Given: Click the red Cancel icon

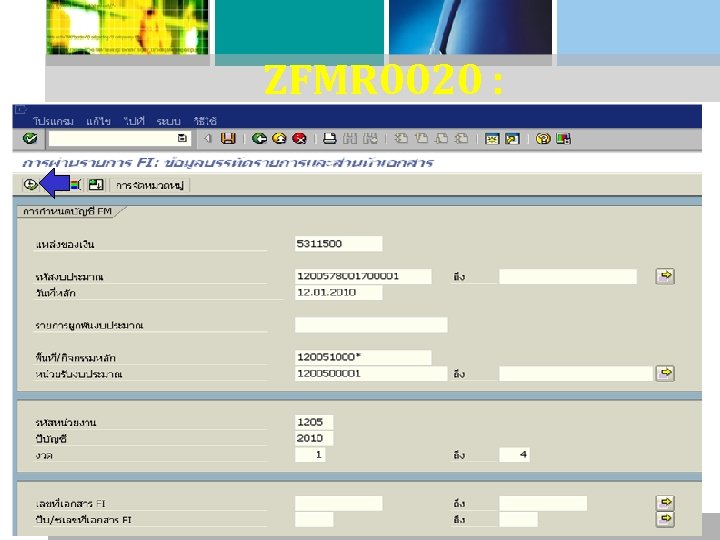Looking at the screenshot, I should pyautogui.click(x=299, y=138).
